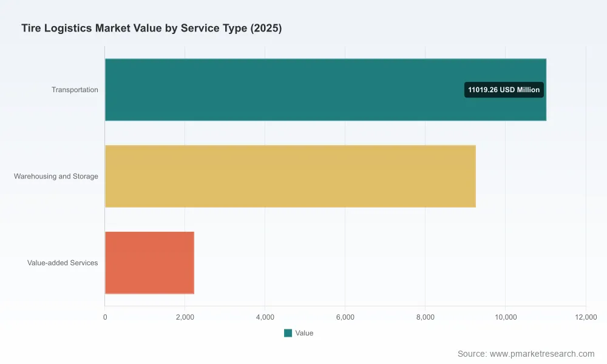This screenshot has width=607, height=364.
Task: Click the 0 x-axis tick label
Action: (x=105, y=317)
